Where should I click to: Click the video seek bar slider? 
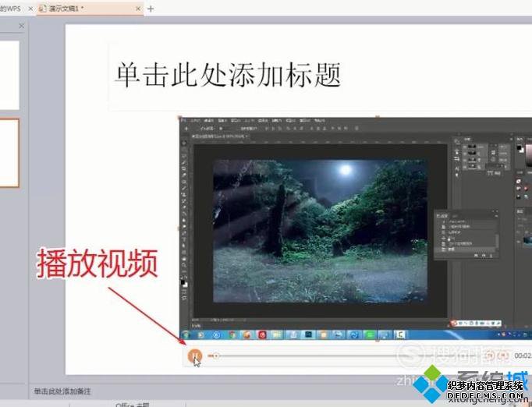[x=216, y=356]
